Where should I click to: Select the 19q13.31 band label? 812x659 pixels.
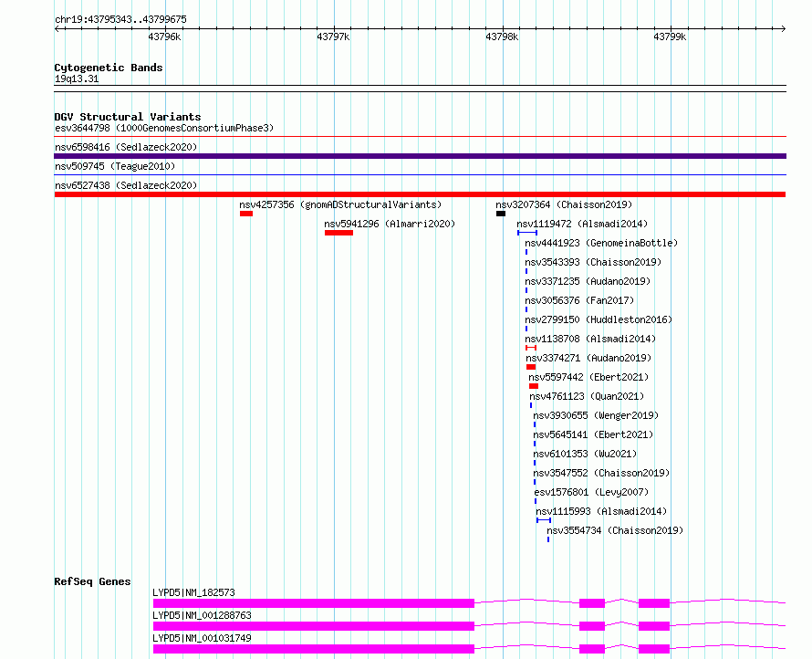point(77,78)
